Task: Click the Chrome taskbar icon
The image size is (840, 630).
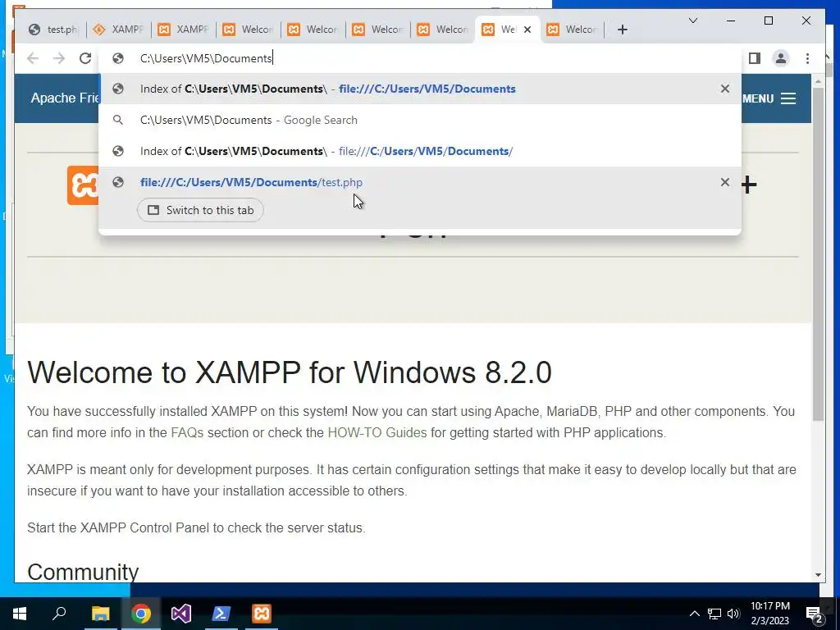Action: coord(141,614)
